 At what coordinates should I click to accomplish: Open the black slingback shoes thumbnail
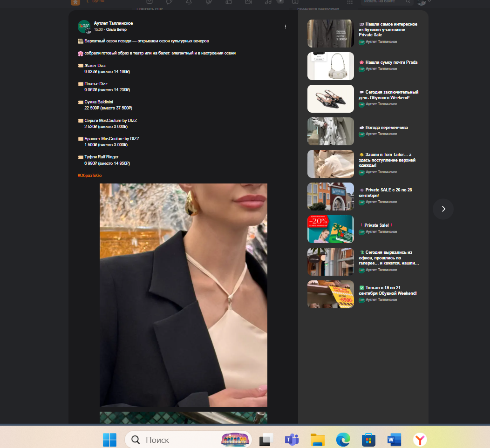331,99
